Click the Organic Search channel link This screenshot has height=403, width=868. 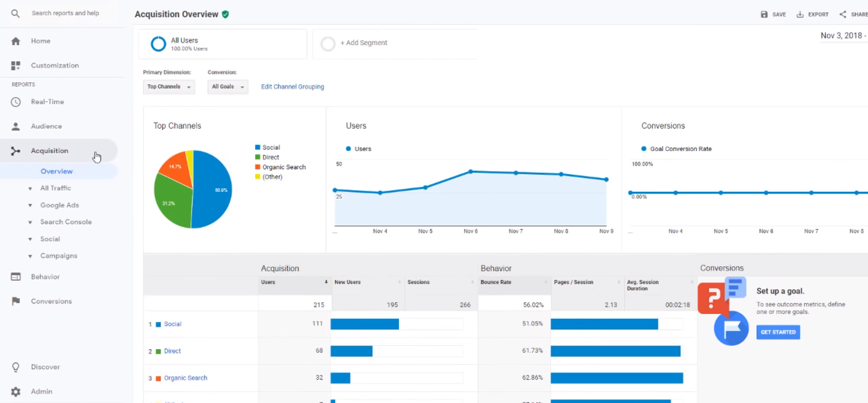(x=186, y=378)
